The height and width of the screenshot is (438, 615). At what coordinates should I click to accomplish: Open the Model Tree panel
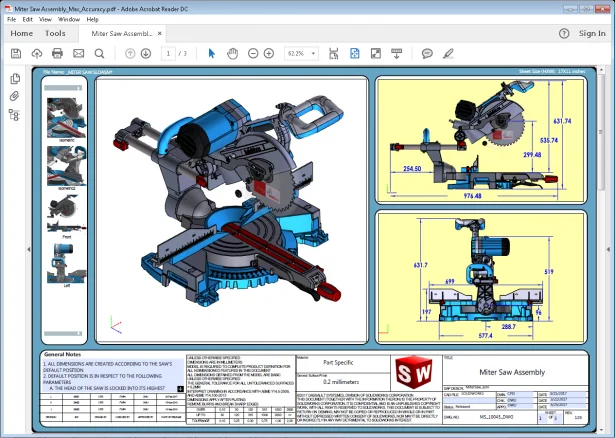(x=14, y=115)
